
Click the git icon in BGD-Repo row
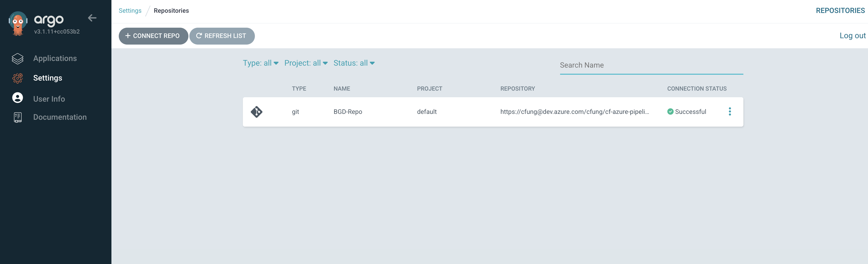pyautogui.click(x=256, y=112)
